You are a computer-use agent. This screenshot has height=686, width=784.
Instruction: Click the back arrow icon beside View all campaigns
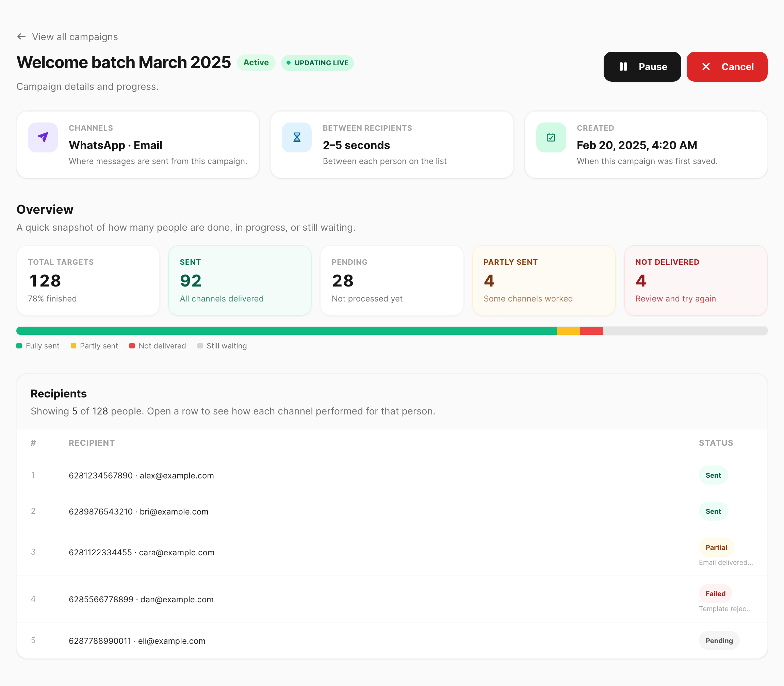coord(21,36)
